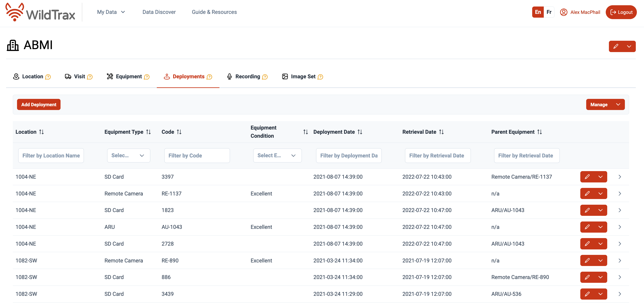
Task: Open the Manage dropdown
Action: pyautogui.click(x=605, y=105)
